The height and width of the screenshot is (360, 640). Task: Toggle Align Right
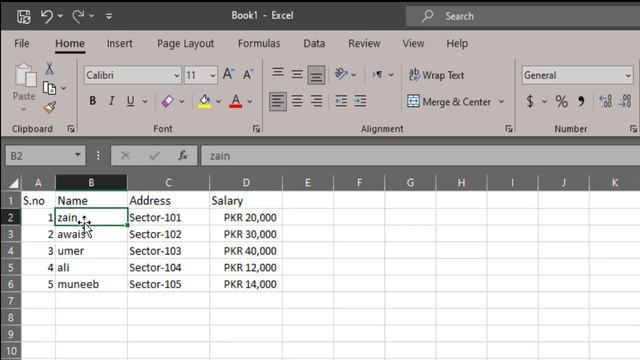pos(316,101)
